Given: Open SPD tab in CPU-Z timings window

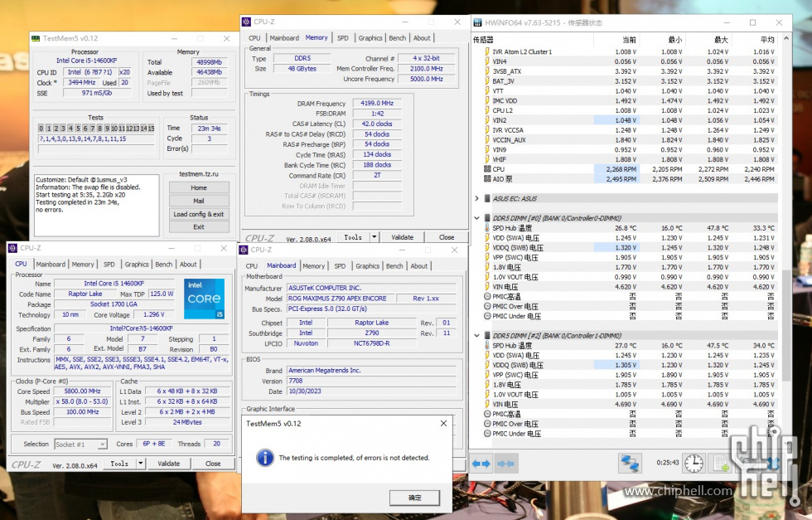Looking at the screenshot, I should 343,38.
